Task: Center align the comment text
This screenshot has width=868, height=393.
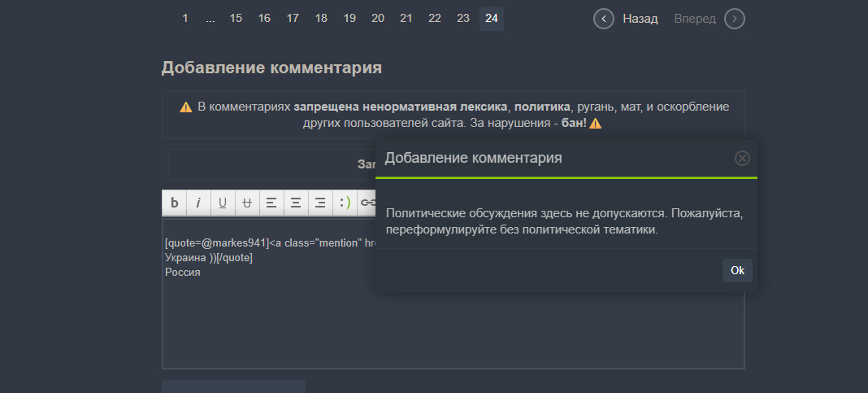Action: [x=296, y=203]
